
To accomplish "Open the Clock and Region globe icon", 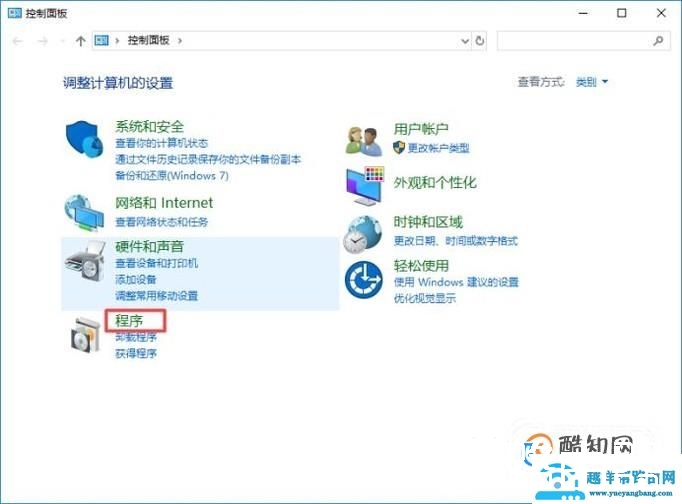I will pos(363,235).
